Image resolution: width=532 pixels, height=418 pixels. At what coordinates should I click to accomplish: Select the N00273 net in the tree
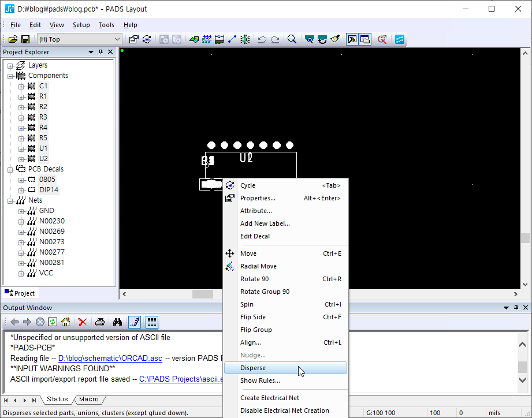pyautogui.click(x=52, y=242)
